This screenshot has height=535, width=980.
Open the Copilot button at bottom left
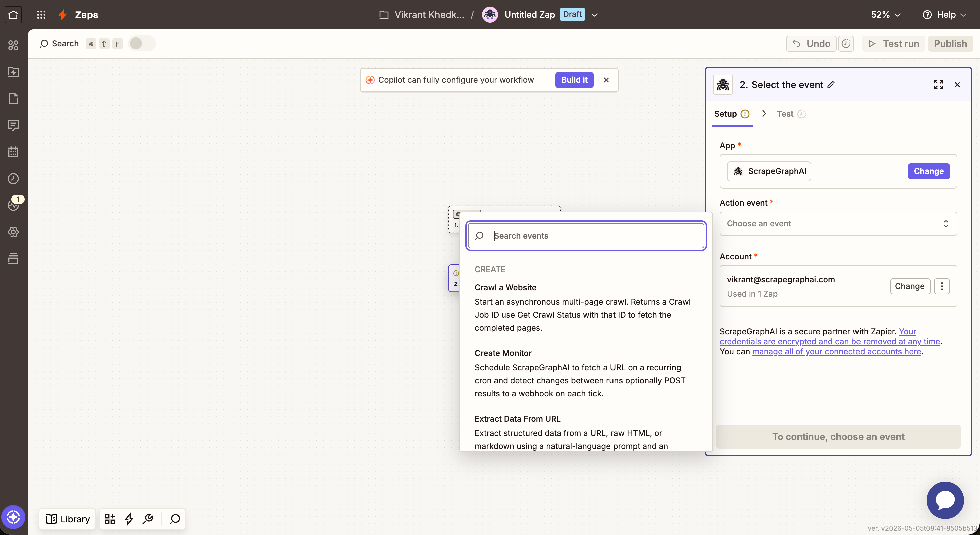pyautogui.click(x=13, y=517)
